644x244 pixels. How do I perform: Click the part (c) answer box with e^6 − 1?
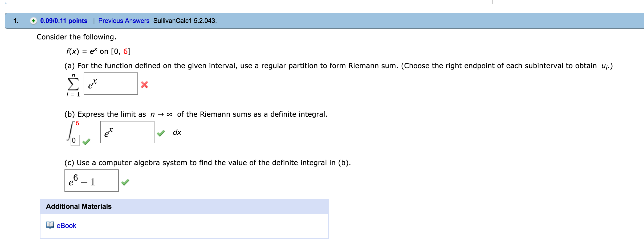point(92,180)
